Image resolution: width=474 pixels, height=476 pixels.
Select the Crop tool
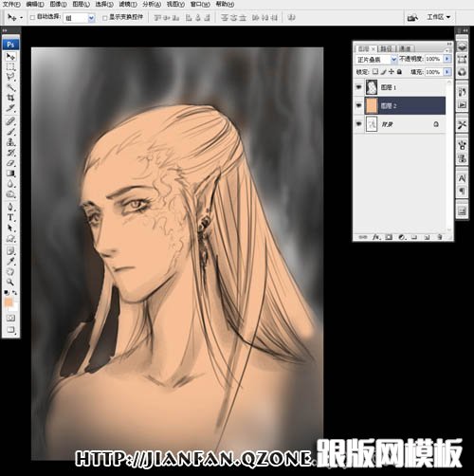[10, 98]
